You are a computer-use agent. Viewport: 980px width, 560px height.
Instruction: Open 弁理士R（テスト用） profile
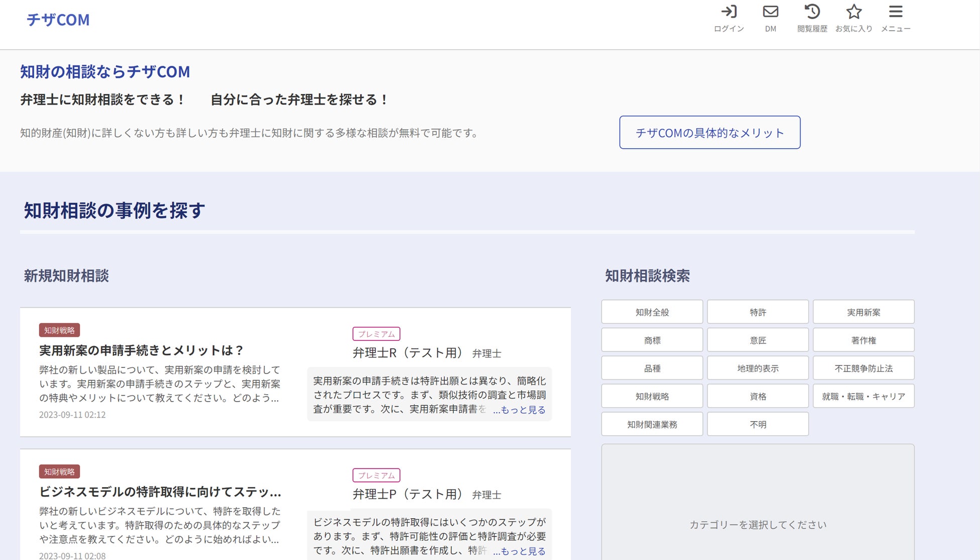pyautogui.click(x=407, y=353)
